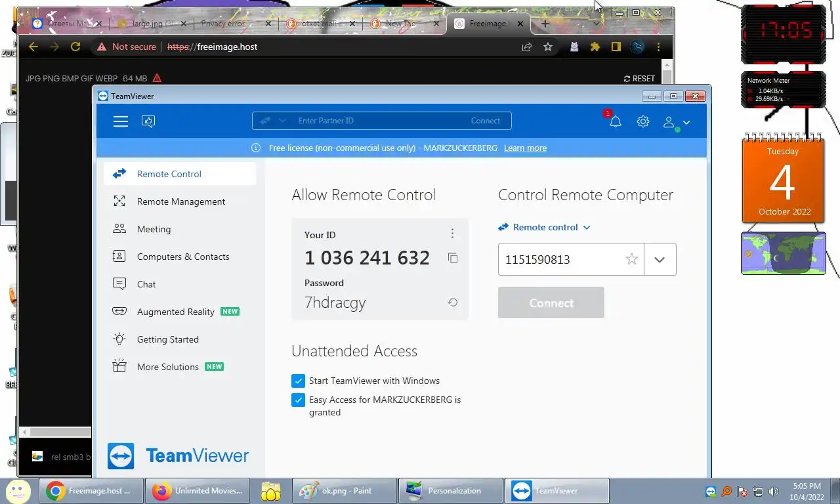
Task: Close the Freeimage browser tab
Action: pyautogui.click(x=520, y=24)
